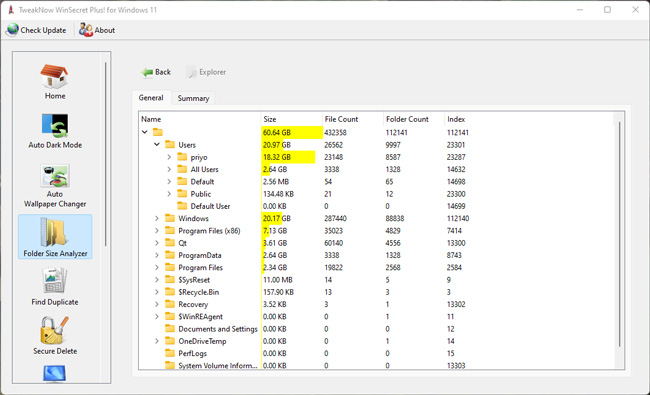Click the Recovery folder icon

[170, 304]
